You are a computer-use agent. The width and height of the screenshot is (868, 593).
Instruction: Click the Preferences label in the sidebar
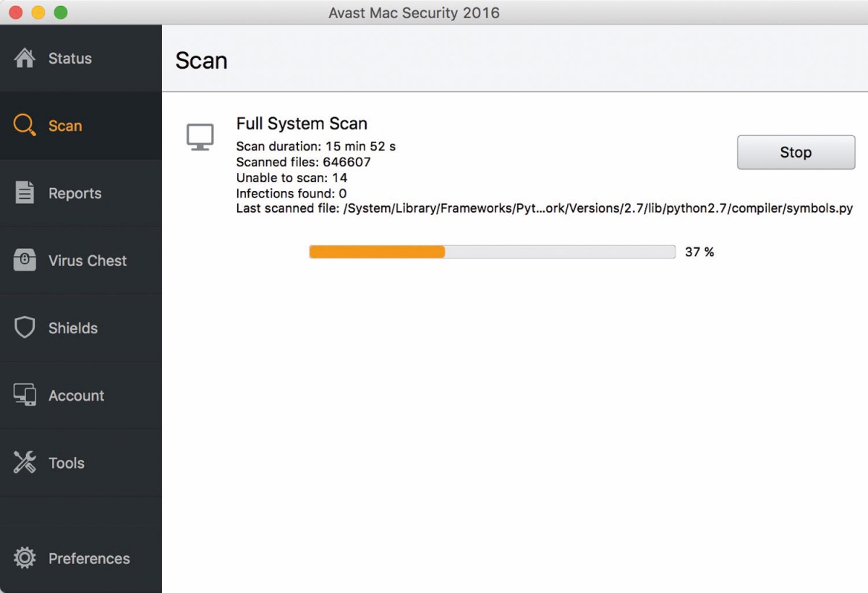coord(89,558)
